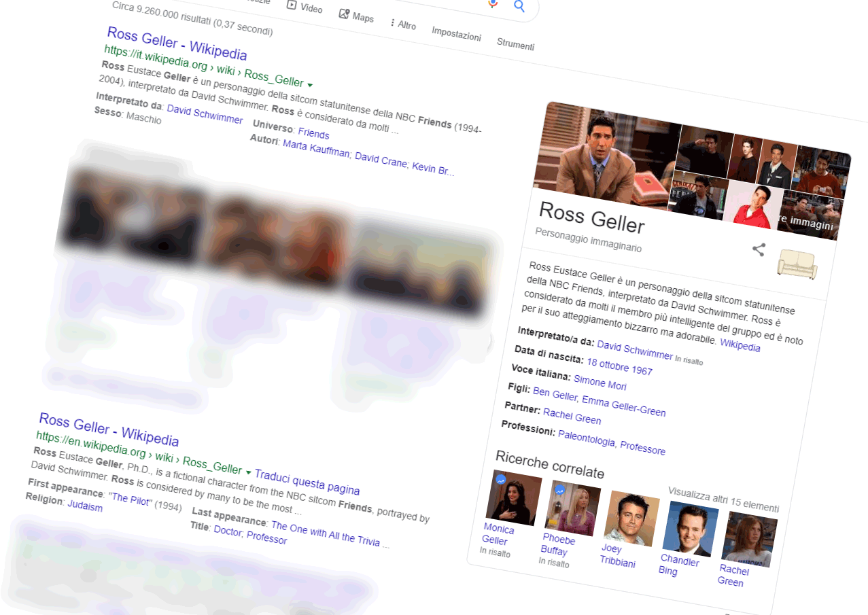Open The One with All the Trivia link
Image resolution: width=868 pixels, height=615 pixels.
click(330, 535)
